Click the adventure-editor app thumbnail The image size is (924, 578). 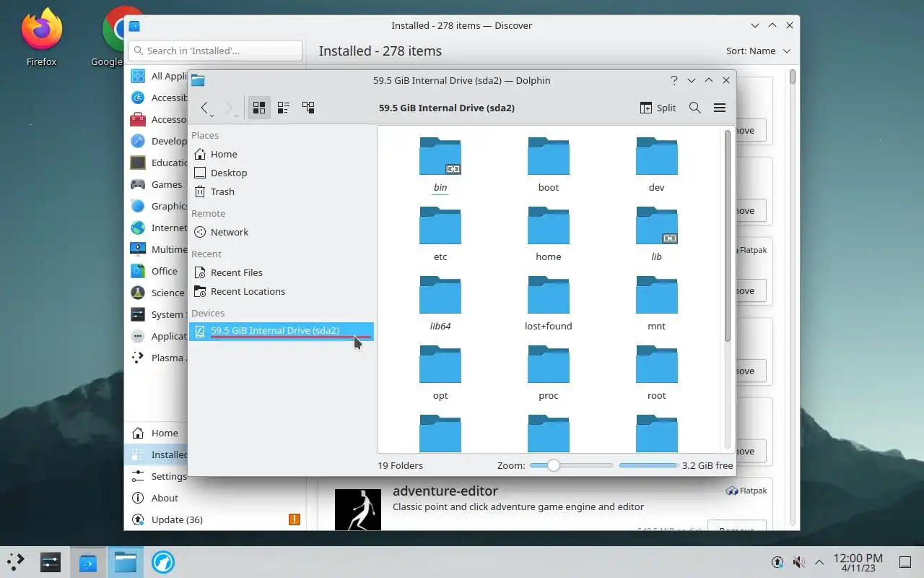(x=358, y=509)
